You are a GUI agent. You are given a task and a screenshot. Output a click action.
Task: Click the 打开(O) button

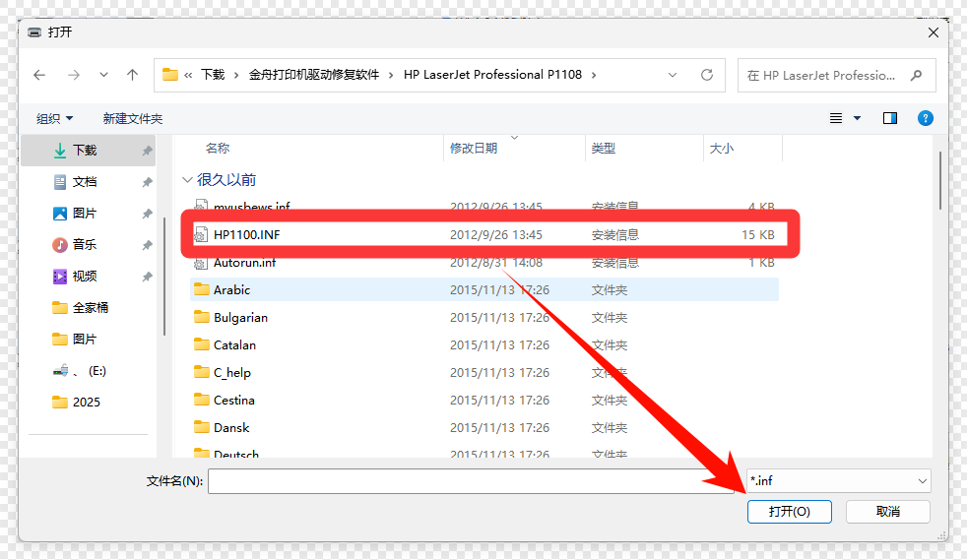[789, 512]
